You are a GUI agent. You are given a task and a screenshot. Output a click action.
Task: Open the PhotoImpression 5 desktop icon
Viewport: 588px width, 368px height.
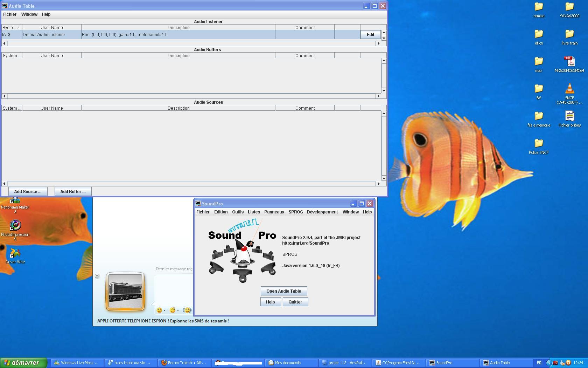click(15, 230)
